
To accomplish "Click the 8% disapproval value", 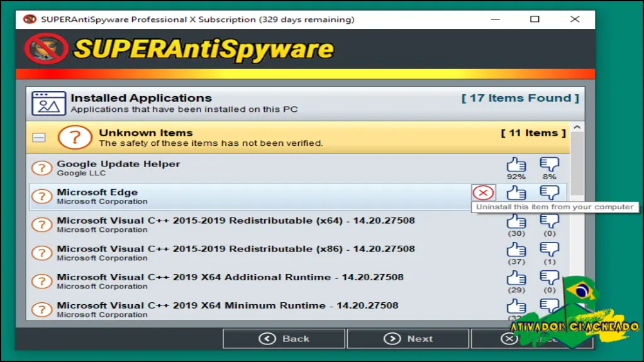I will pos(550,177).
